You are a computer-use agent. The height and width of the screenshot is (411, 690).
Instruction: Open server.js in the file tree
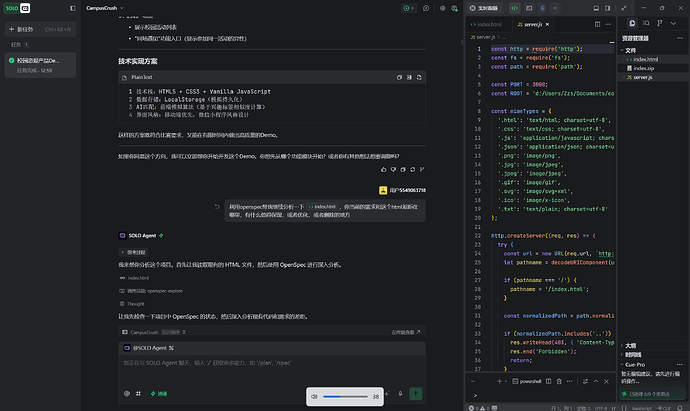[x=653, y=77]
